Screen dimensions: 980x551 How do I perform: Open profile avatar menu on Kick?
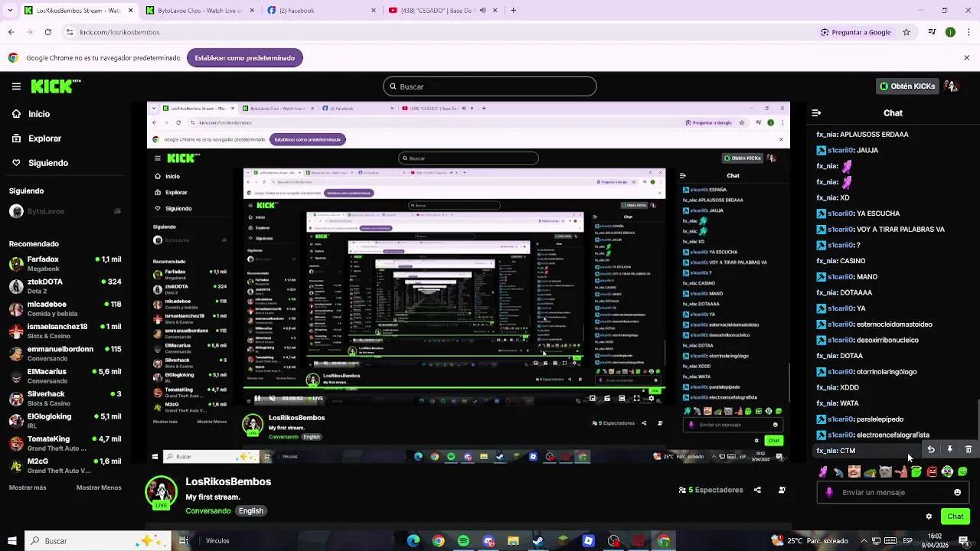[952, 86]
